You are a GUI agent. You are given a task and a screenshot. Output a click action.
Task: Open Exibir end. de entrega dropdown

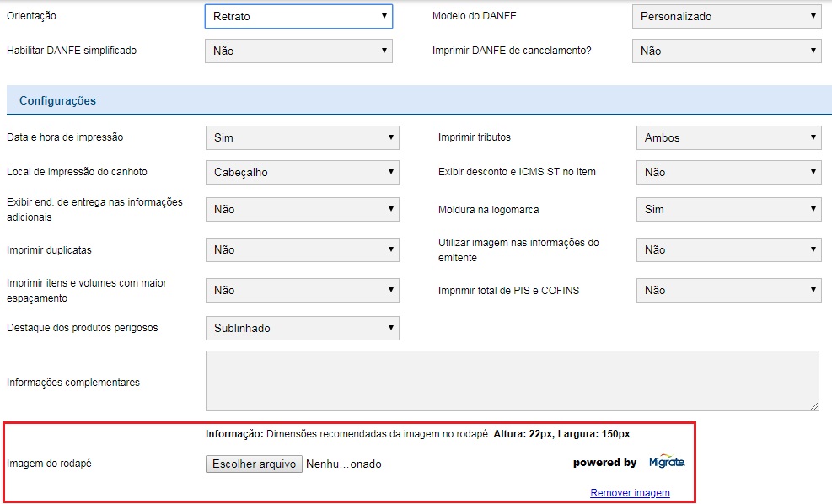coord(302,209)
